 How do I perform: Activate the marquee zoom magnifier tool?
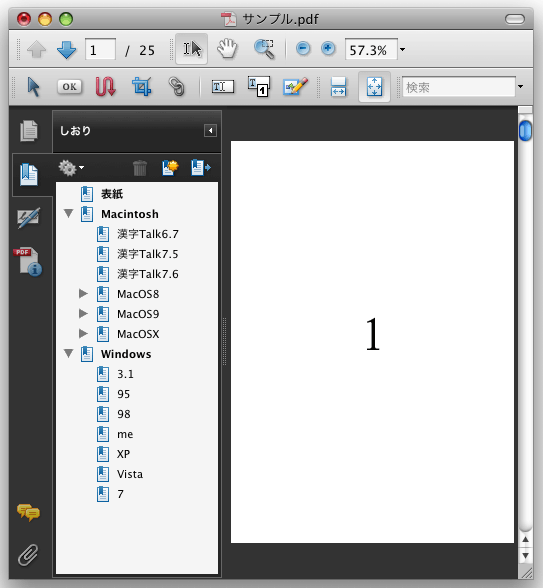(264, 49)
